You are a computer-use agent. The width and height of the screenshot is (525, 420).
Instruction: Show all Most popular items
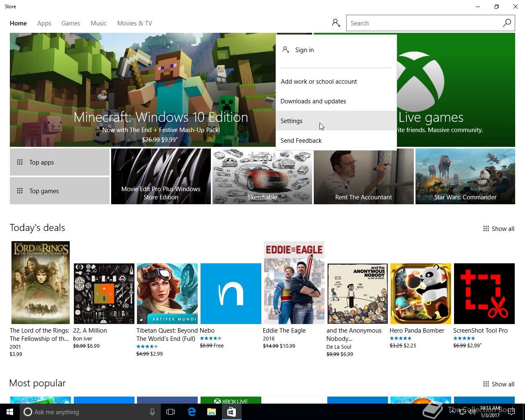point(499,384)
